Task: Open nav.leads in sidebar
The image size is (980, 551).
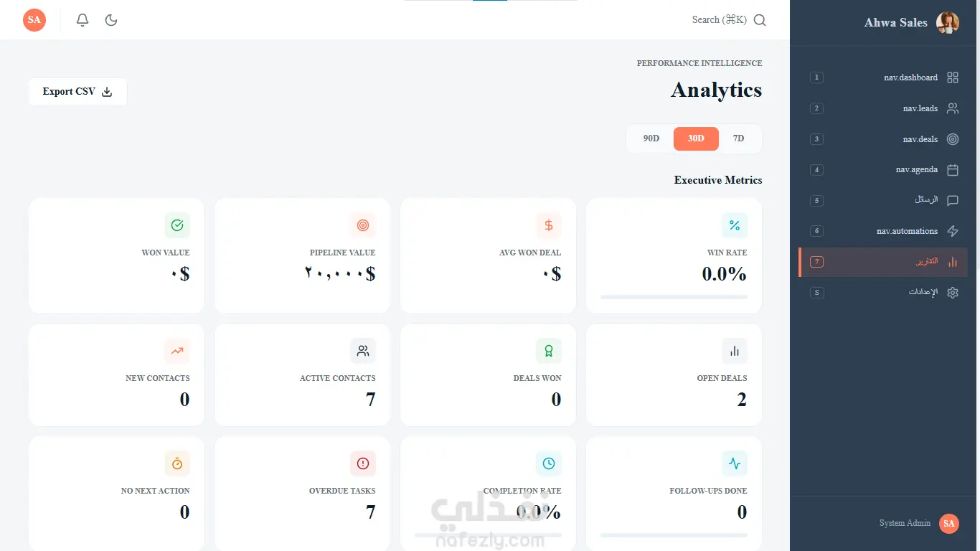Action: 883,108
